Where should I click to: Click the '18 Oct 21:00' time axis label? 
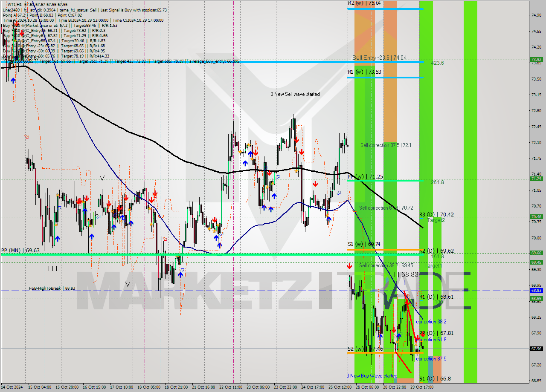[x=176, y=387]
